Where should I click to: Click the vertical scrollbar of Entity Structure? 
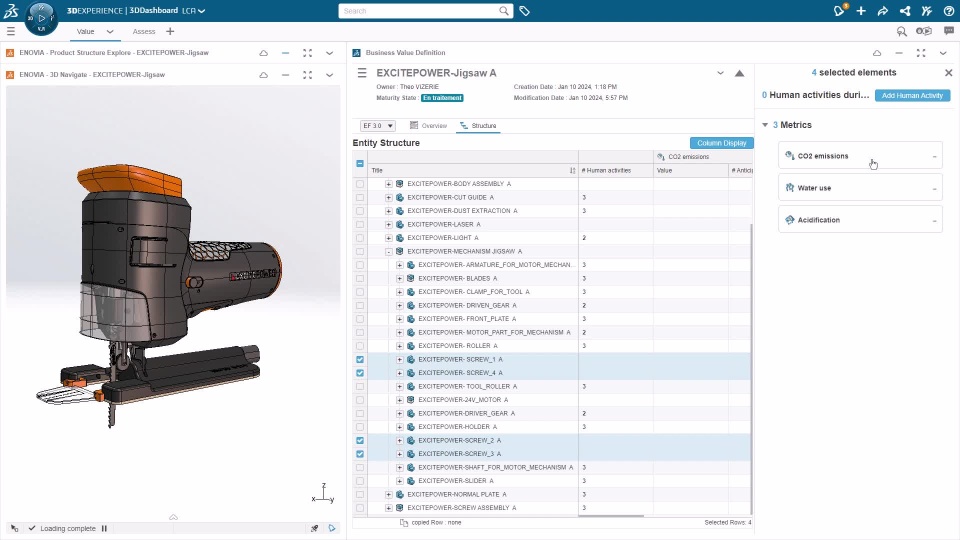click(x=751, y=367)
